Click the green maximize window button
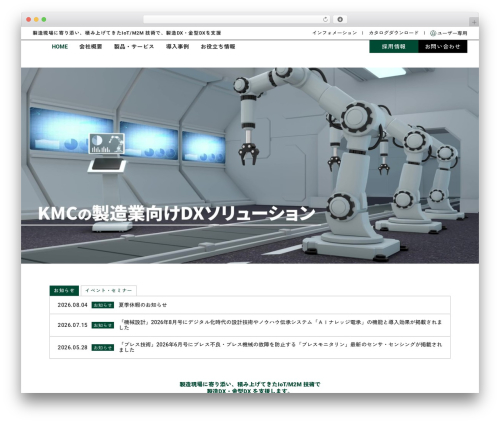 pos(44,19)
